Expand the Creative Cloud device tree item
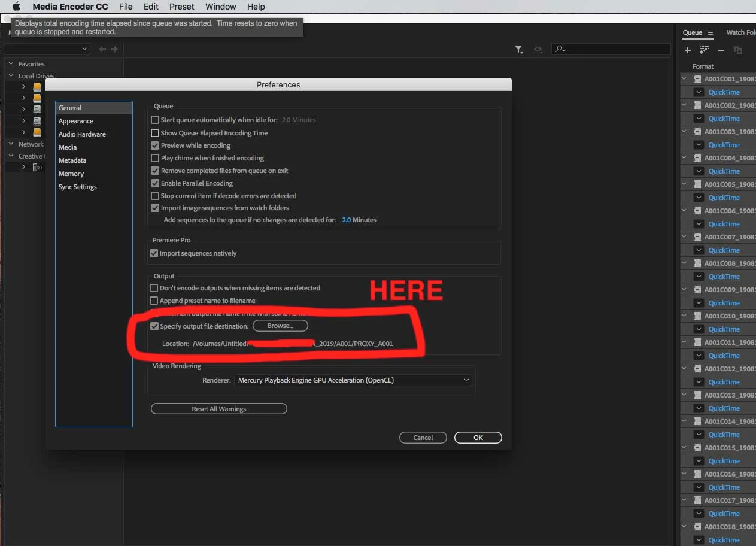 (x=23, y=167)
